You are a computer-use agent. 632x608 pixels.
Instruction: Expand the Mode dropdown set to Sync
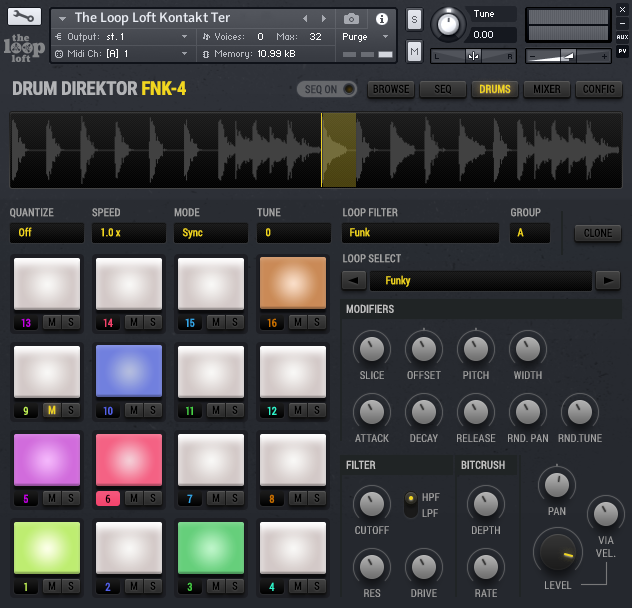[x=210, y=233]
